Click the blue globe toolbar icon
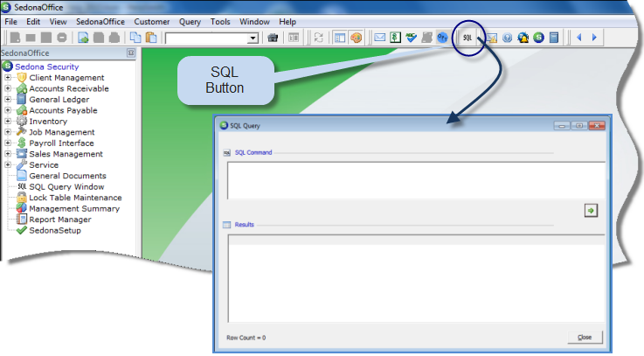The height and width of the screenshot is (356, 644). (x=442, y=38)
